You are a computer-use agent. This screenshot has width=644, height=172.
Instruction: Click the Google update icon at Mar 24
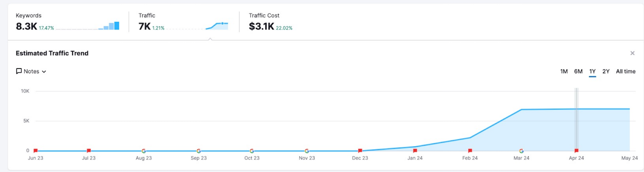coord(521,151)
